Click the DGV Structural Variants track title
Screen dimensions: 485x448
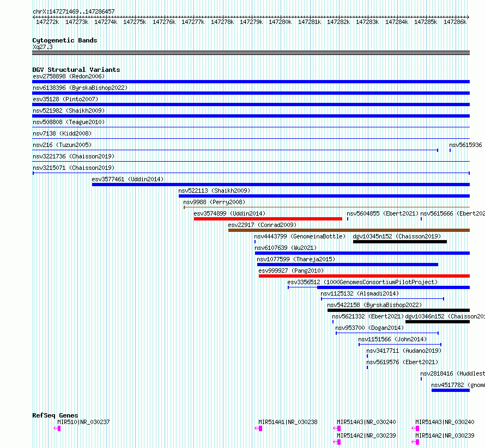(x=76, y=70)
